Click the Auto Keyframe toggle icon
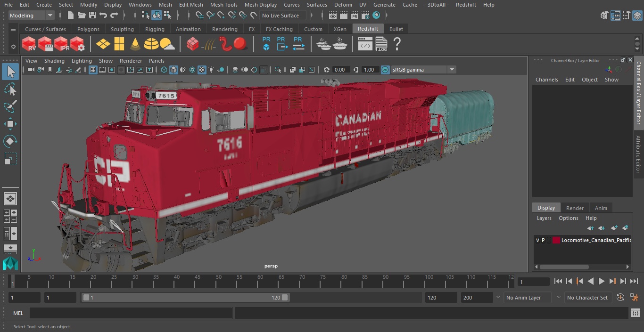 pos(620,298)
